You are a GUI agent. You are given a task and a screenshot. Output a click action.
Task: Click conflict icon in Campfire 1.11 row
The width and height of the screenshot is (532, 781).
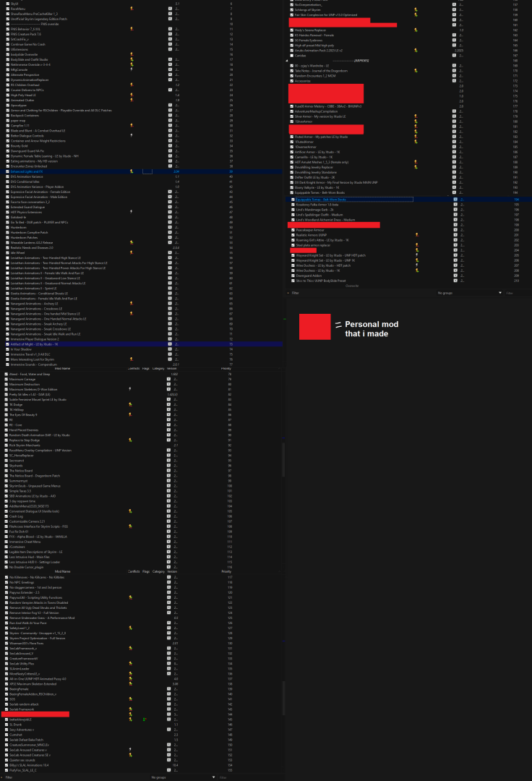tap(132, 126)
